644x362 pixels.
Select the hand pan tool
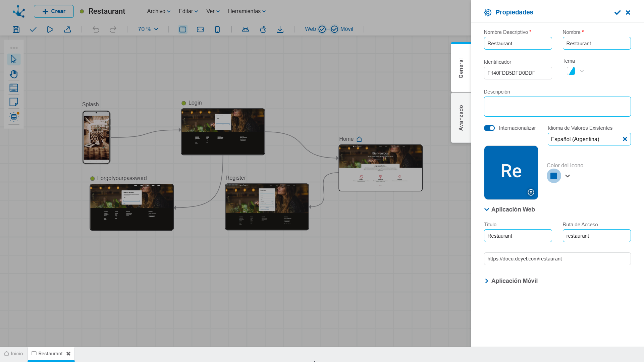14,74
